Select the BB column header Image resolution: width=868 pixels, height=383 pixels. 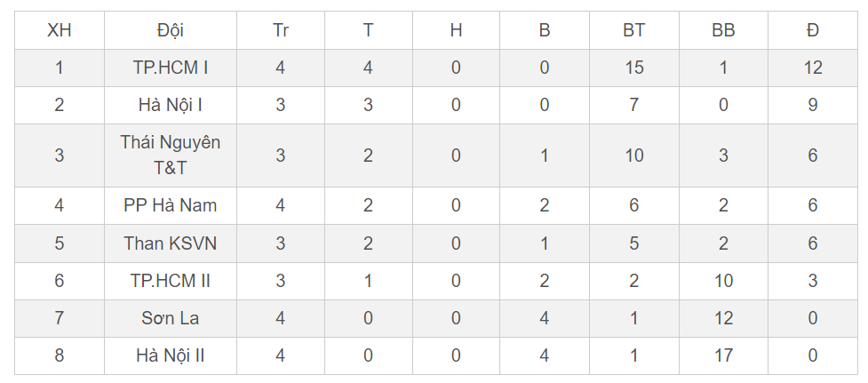[x=723, y=30]
